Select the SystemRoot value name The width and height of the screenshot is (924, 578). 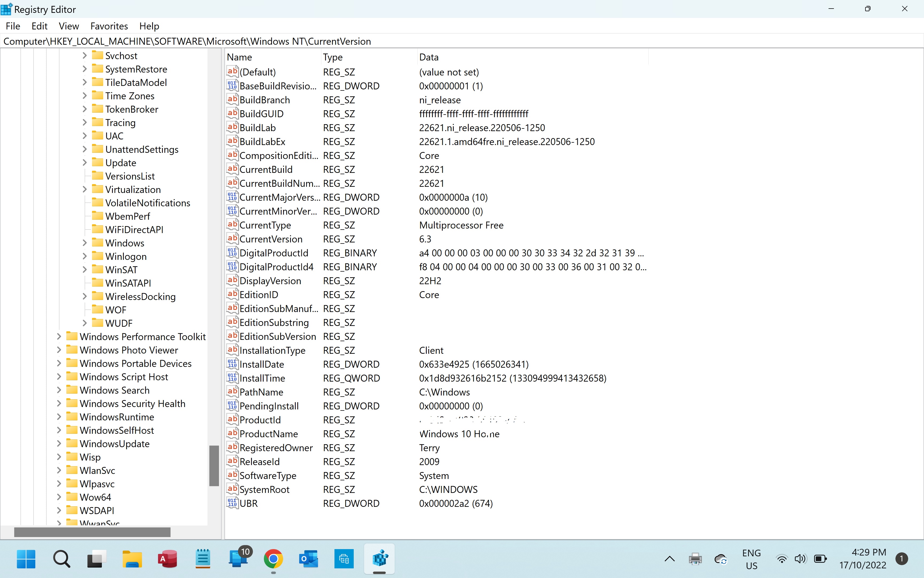click(x=264, y=489)
